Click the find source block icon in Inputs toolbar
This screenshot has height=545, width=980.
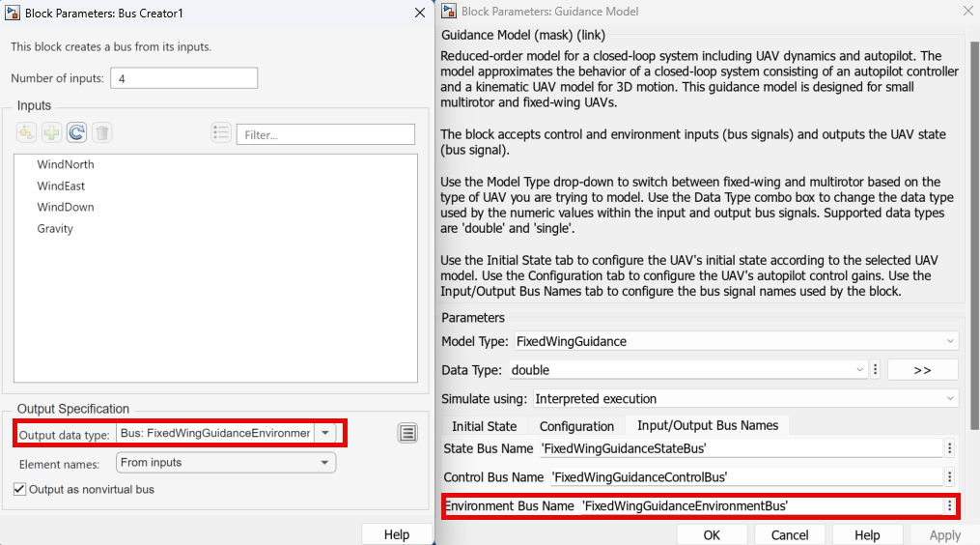26,132
